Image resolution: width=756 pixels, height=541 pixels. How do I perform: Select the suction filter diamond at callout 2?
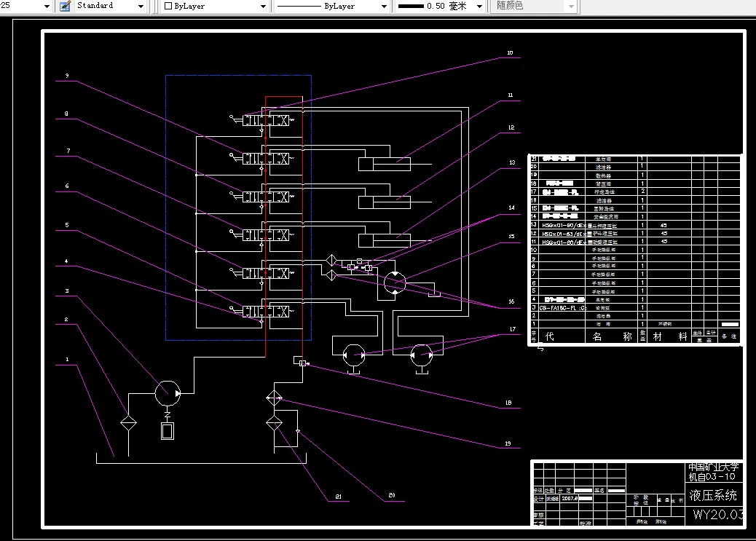click(128, 423)
